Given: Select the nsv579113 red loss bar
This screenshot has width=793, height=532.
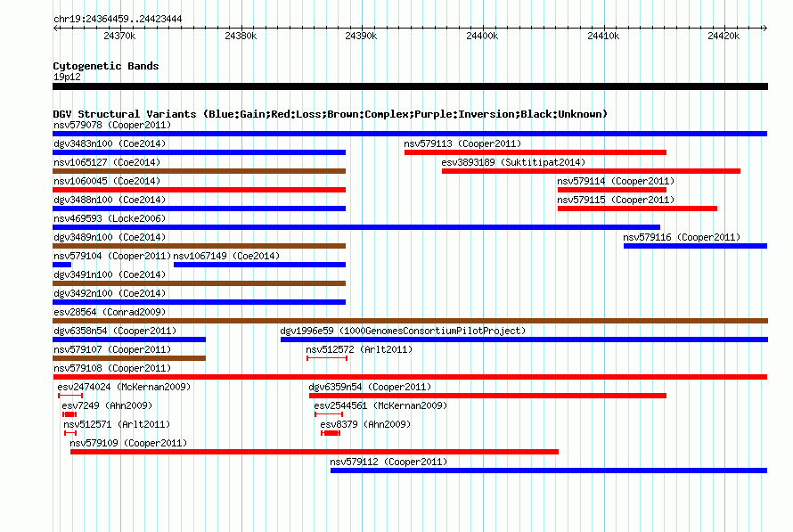Looking at the screenshot, I should pyautogui.click(x=535, y=152).
